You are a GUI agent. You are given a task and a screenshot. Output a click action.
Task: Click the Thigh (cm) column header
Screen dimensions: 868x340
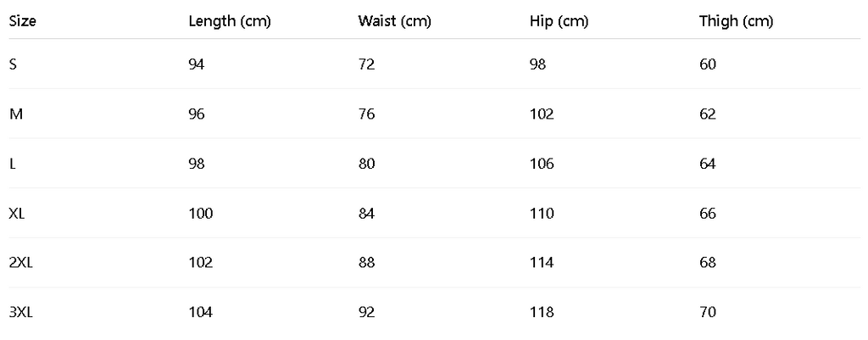click(x=736, y=21)
